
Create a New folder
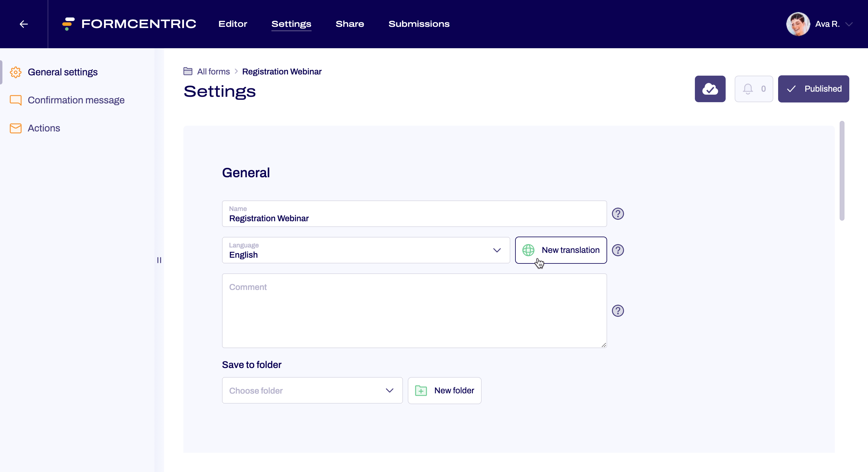click(x=445, y=390)
